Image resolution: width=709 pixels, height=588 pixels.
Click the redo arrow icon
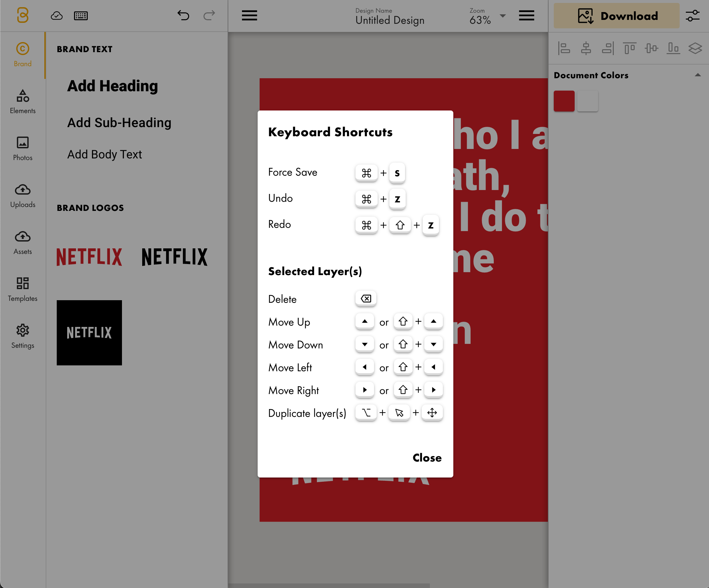point(209,15)
